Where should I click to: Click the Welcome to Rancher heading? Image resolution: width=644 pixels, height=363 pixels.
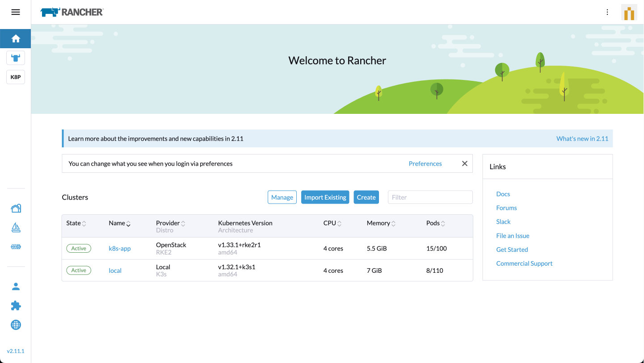[337, 61]
